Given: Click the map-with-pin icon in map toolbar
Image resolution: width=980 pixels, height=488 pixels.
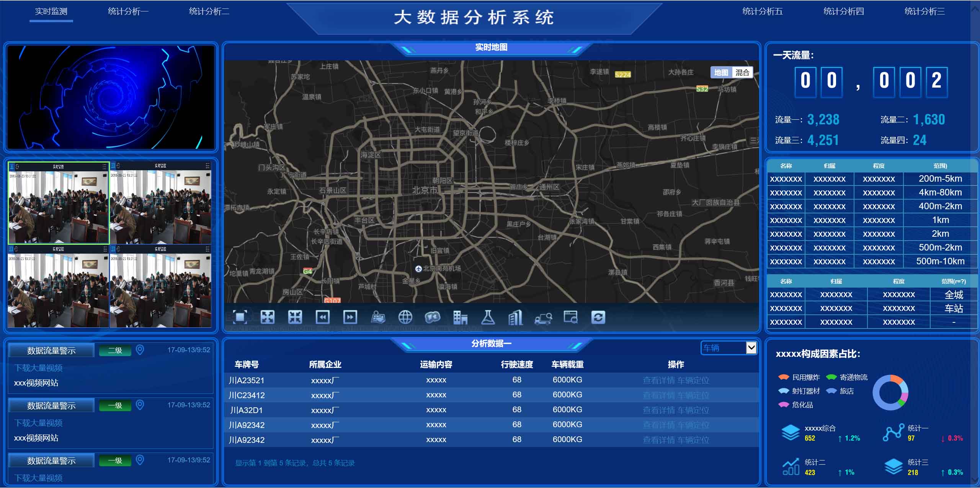Looking at the screenshot, I should [x=378, y=317].
